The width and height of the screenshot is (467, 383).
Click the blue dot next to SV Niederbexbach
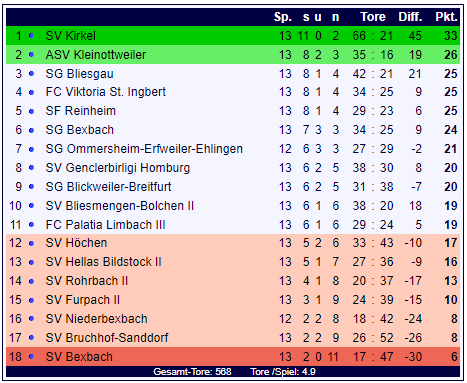31,319
